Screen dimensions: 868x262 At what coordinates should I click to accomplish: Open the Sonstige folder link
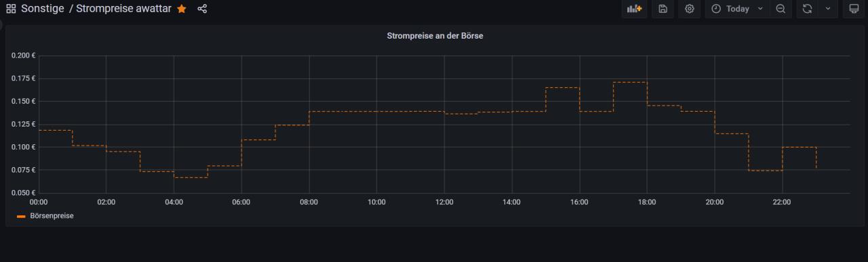pos(42,9)
